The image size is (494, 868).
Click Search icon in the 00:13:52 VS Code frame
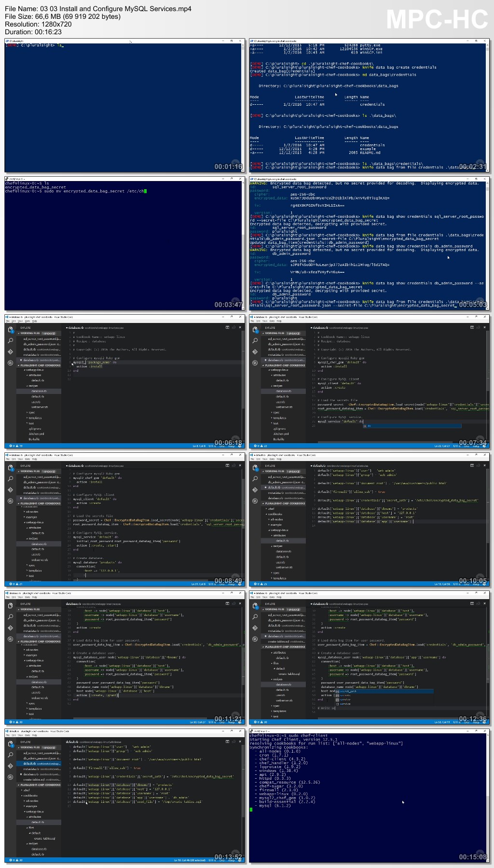coord(10,755)
